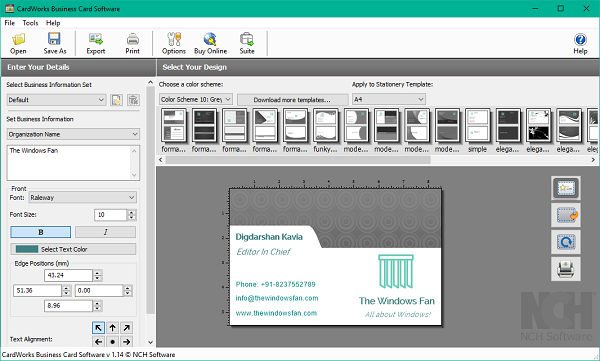Expand the Default information set dropdown
600x361 pixels.
coord(56,100)
